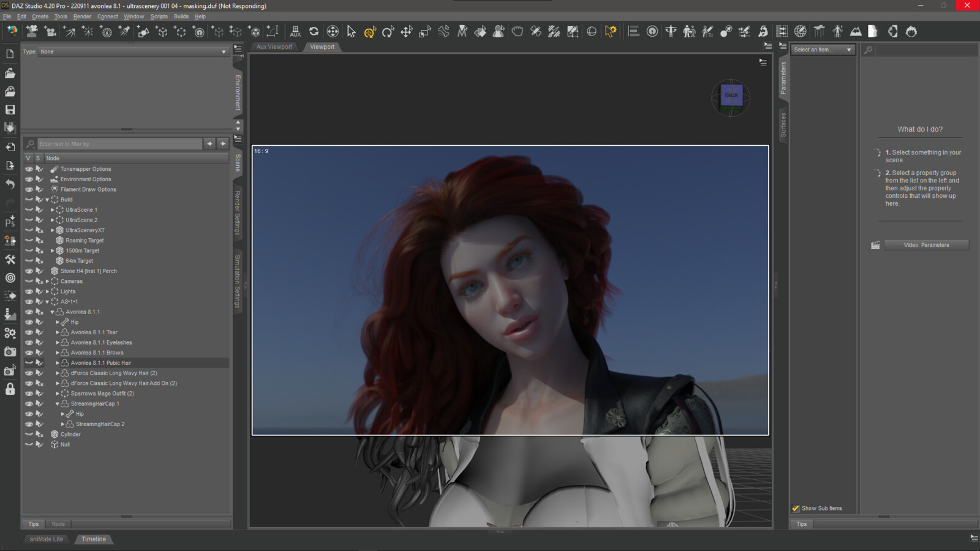The width and height of the screenshot is (980, 551).
Task: Toggle selectability of Roaming Target
Action: [39, 241]
